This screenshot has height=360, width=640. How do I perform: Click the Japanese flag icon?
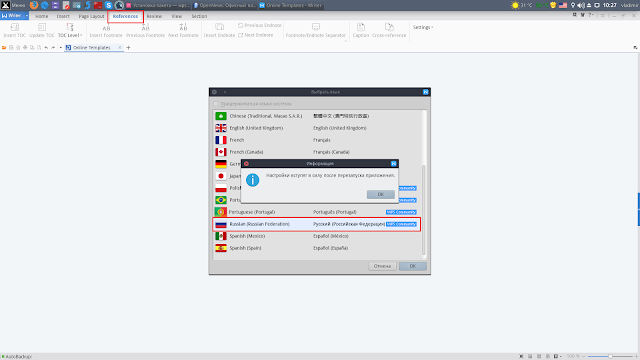tap(221, 176)
